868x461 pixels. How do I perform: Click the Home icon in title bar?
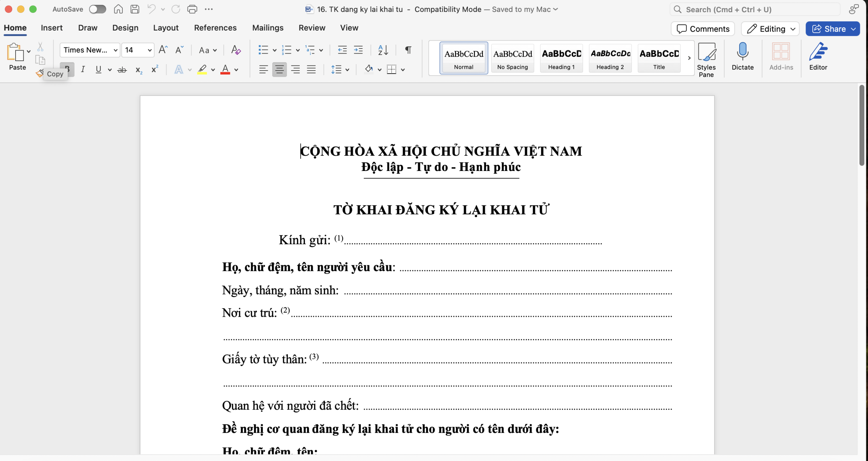tap(118, 9)
